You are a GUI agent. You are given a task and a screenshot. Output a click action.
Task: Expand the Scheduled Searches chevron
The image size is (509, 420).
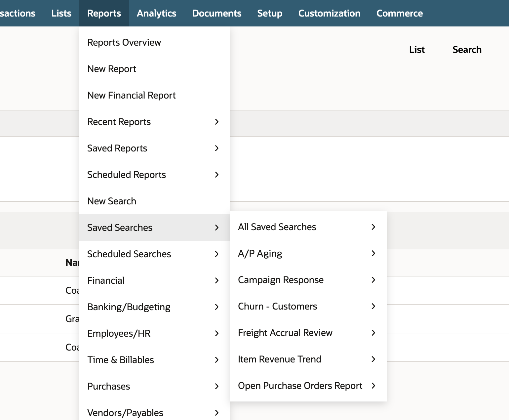click(217, 254)
